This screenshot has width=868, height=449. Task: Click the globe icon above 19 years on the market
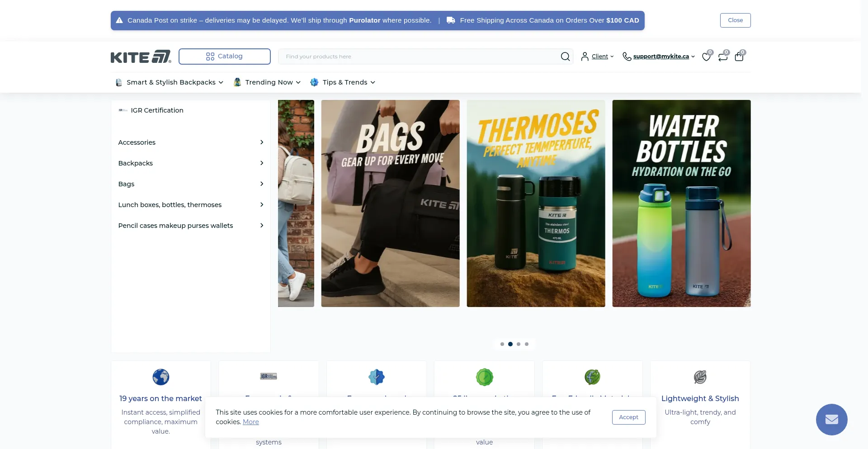pyautogui.click(x=160, y=377)
